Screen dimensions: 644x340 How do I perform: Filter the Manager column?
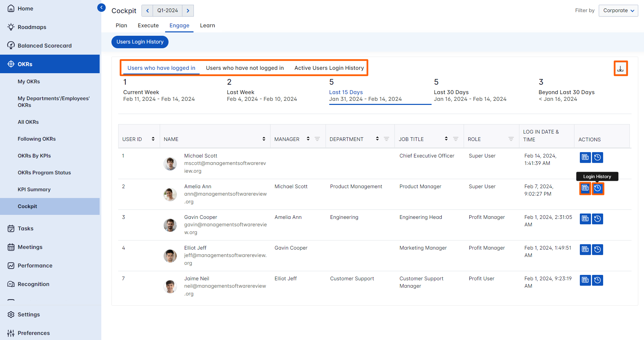point(317,139)
